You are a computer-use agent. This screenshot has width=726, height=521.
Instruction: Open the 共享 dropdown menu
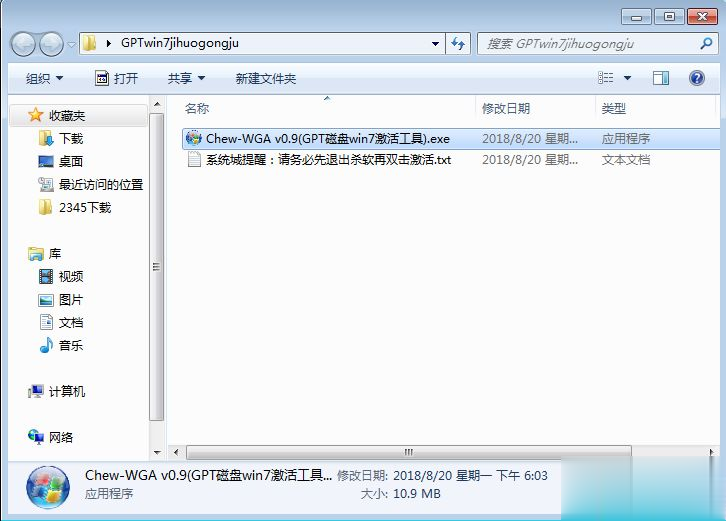[186, 79]
